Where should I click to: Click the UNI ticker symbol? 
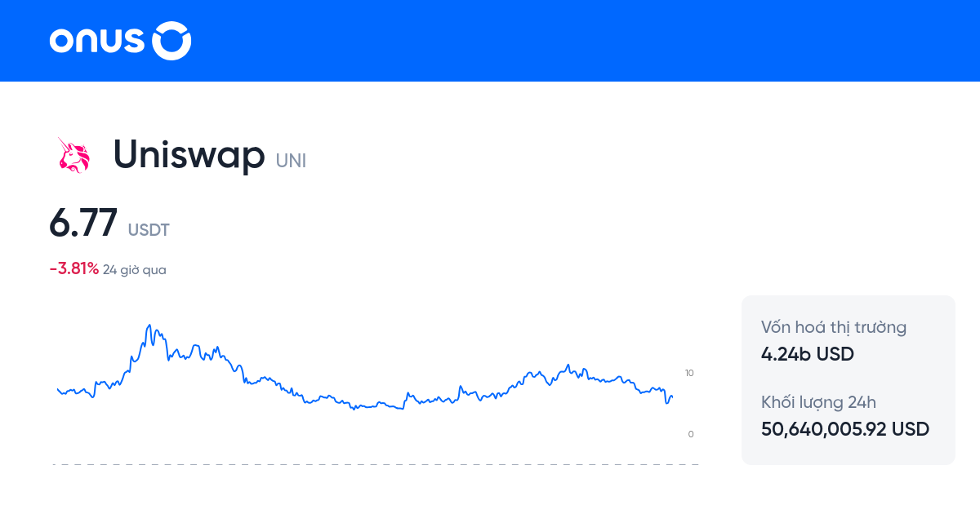point(291,161)
